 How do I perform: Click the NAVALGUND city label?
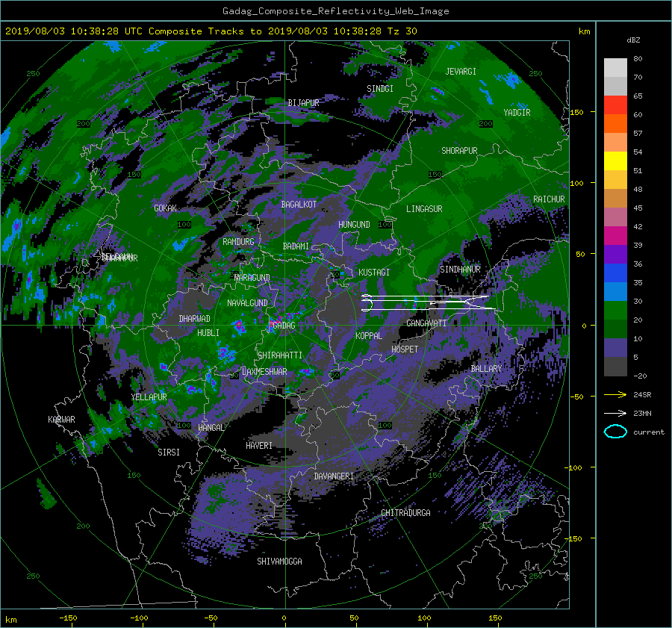pyautogui.click(x=247, y=303)
